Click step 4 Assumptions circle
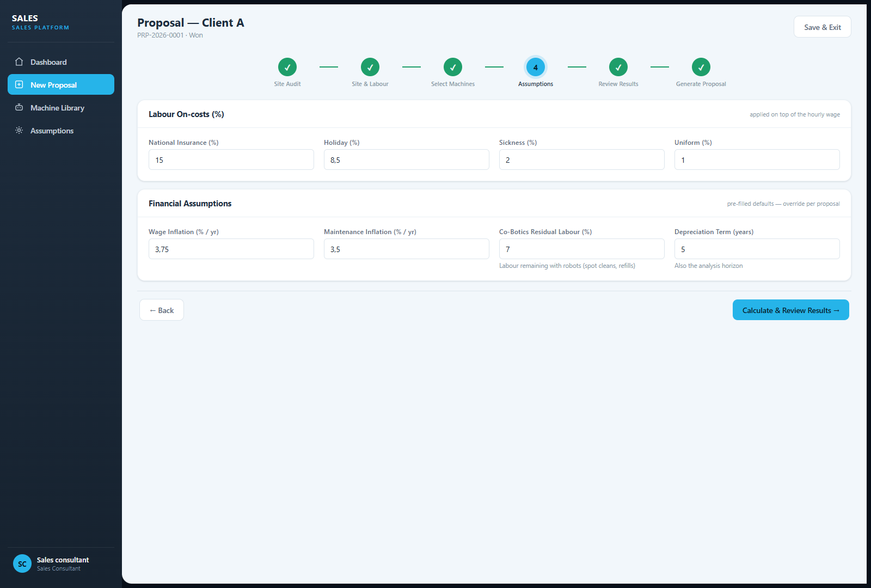The width and height of the screenshot is (871, 588). tap(536, 67)
